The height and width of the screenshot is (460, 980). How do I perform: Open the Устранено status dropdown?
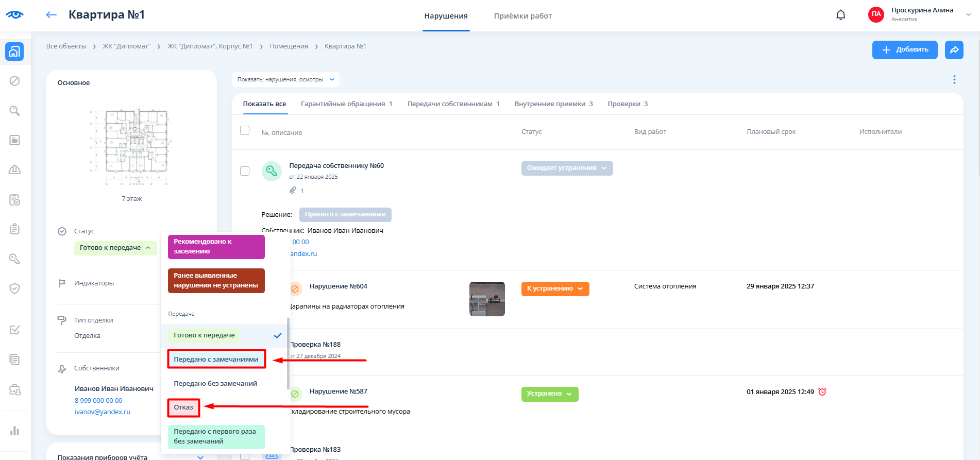click(549, 394)
